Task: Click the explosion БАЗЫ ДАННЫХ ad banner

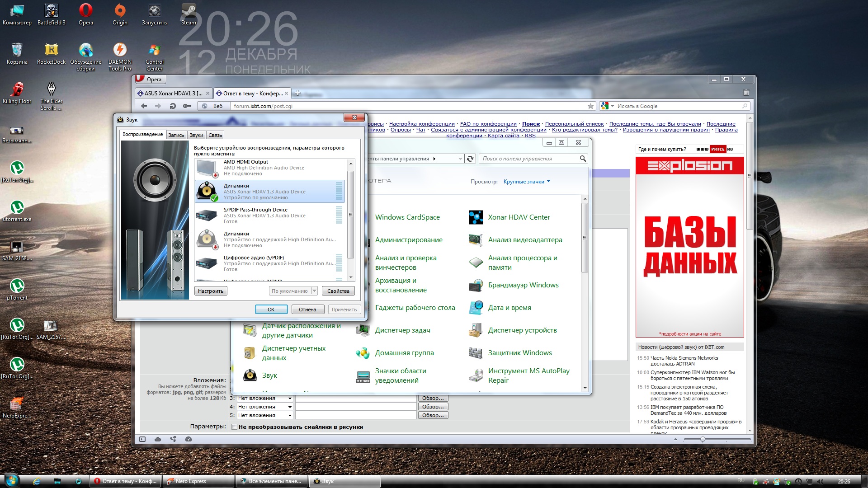Action: point(689,247)
